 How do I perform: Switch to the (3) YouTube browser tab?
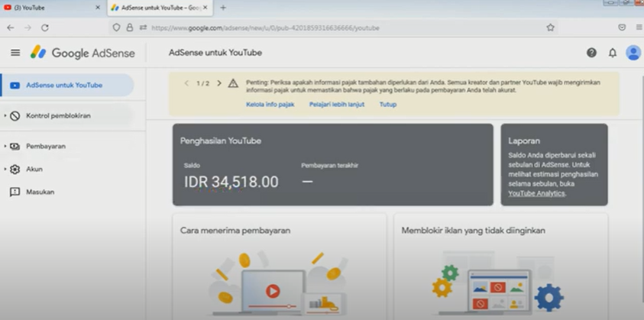[x=51, y=8]
